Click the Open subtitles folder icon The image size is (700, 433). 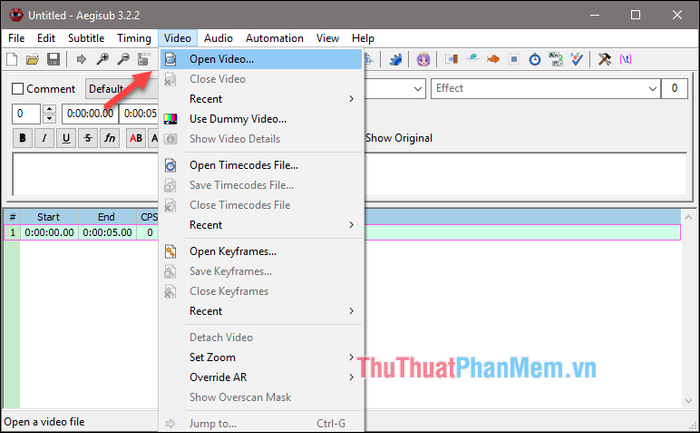[32, 59]
